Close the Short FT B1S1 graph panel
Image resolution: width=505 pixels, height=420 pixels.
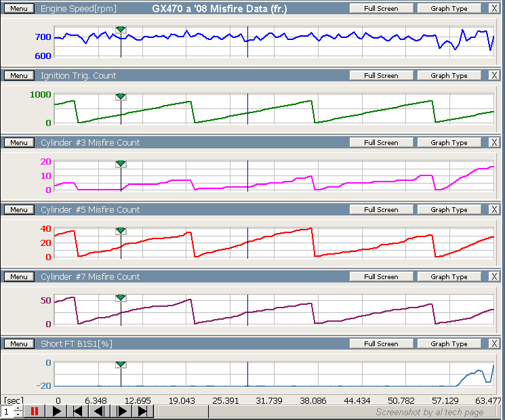point(493,344)
